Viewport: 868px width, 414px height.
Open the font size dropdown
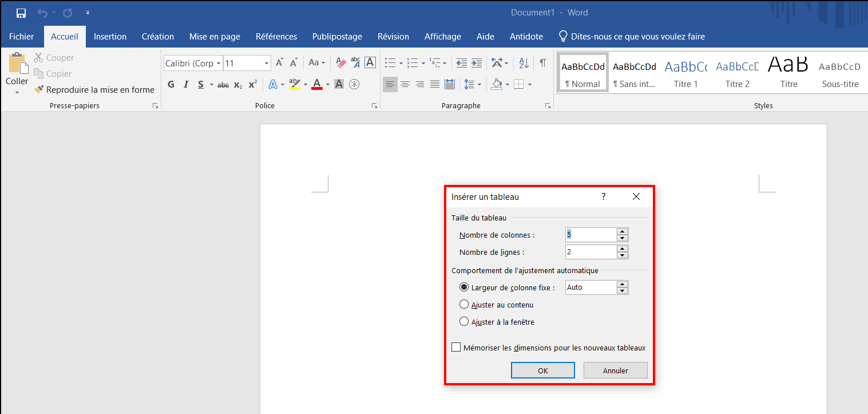click(267, 64)
